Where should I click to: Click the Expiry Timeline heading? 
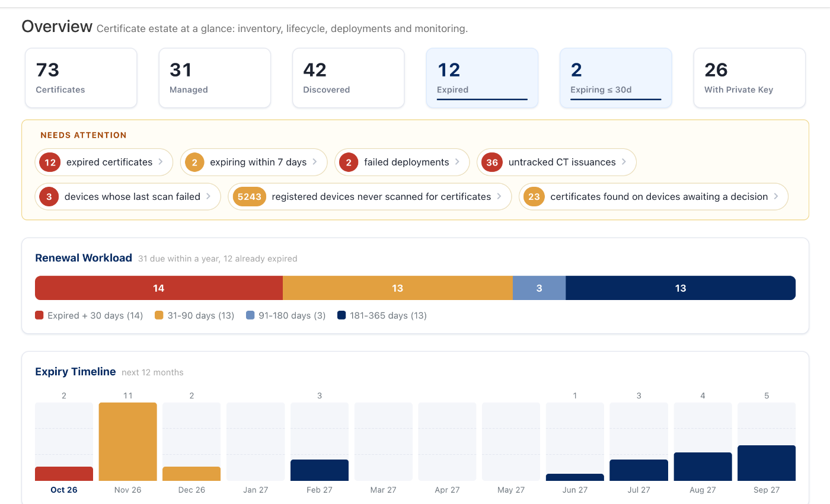[x=75, y=372]
